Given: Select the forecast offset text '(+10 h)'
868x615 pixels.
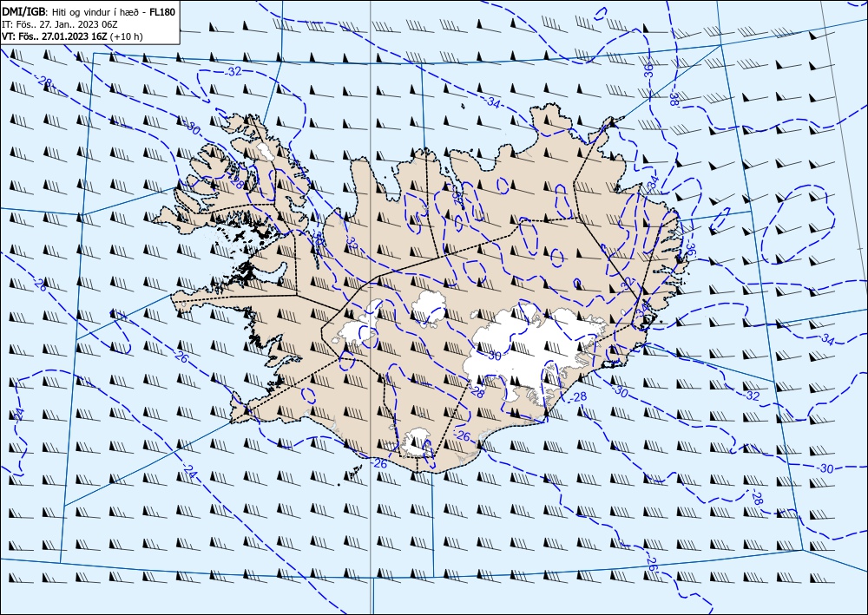Looking at the screenshot, I should (127, 36).
